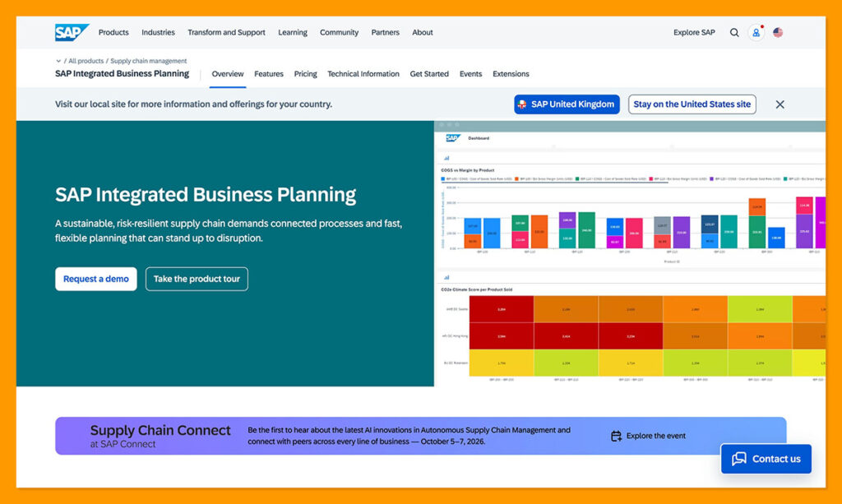Open the About menu
Screen dimensions: 842x504
click(422, 33)
